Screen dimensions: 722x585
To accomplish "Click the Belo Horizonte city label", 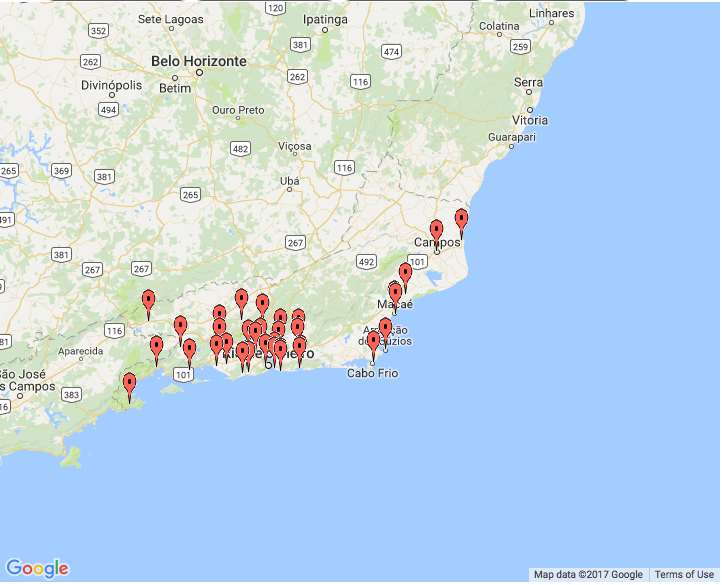I will [x=198, y=61].
